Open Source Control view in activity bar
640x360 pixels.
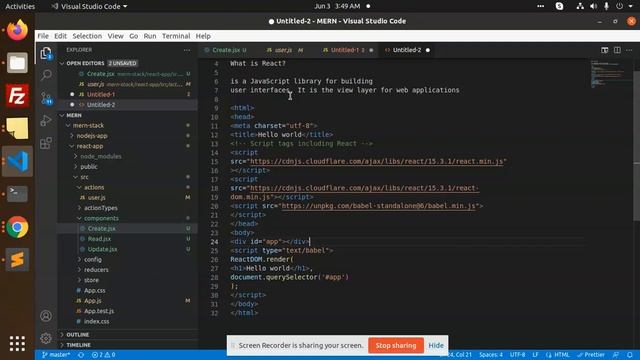pos(46,98)
